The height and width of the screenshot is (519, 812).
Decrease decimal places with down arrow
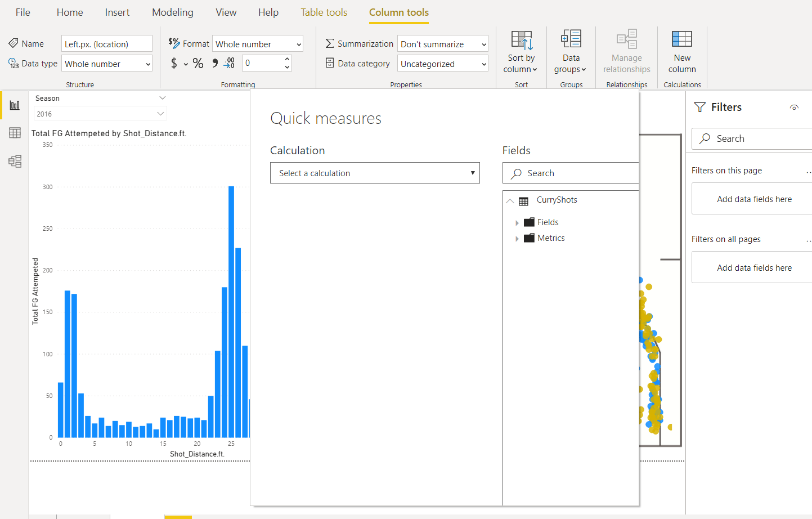[x=288, y=67]
